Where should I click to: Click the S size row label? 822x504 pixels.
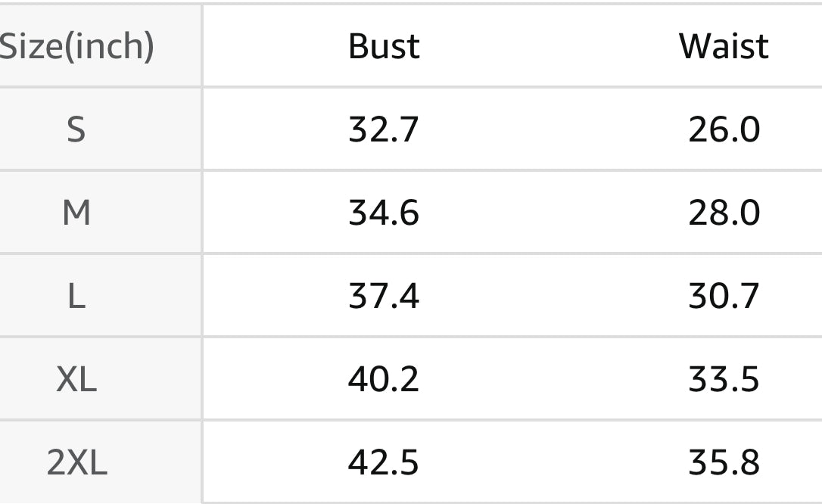(x=76, y=129)
